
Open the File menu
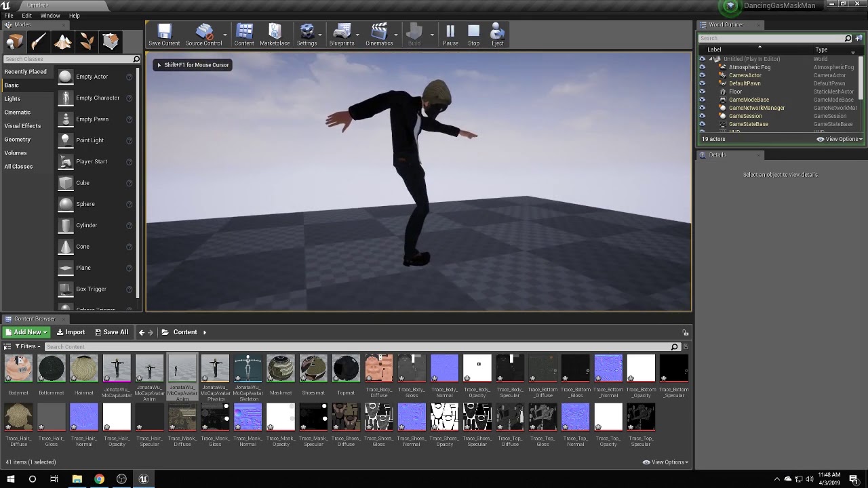pyautogui.click(x=9, y=16)
